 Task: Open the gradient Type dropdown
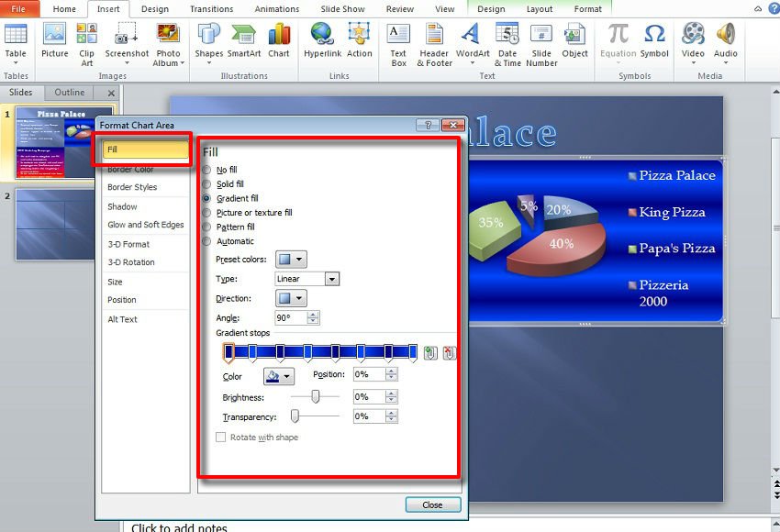click(x=332, y=279)
